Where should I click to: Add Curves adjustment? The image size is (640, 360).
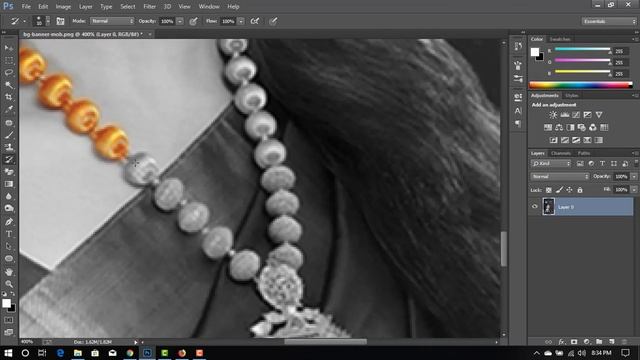click(x=576, y=115)
